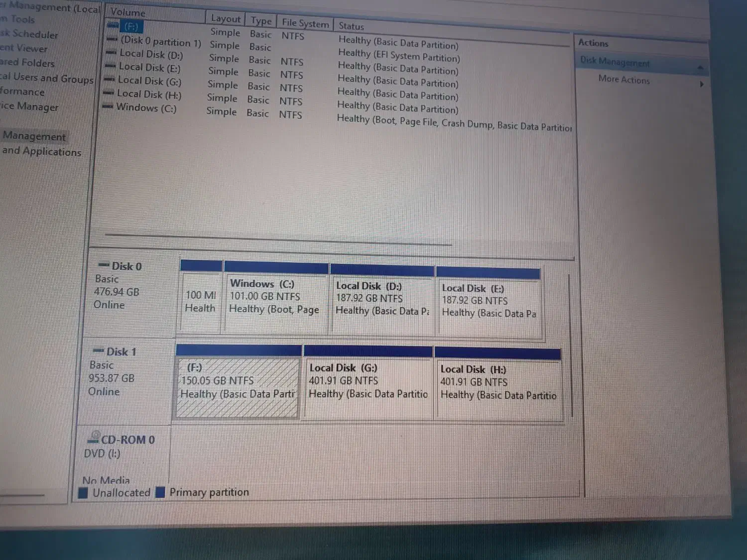Click the drive icon of Windows (C:) list row
Viewport: 747px width, 560px height.
click(x=108, y=106)
